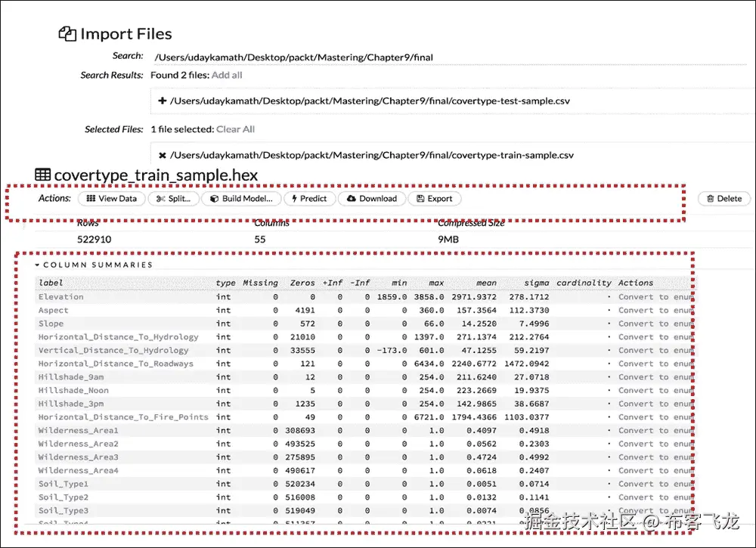The width and height of the screenshot is (756, 548).
Task: Convert Soil_Type2 to enum
Action: pyautogui.click(x=655, y=497)
